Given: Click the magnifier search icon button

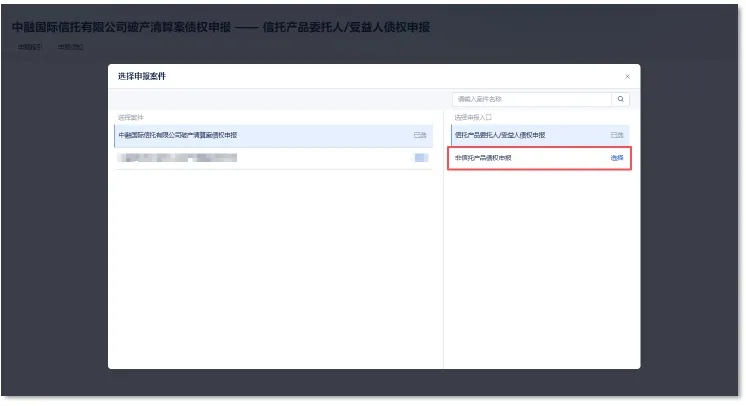Looking at the screenshot, I should point(620,99).
